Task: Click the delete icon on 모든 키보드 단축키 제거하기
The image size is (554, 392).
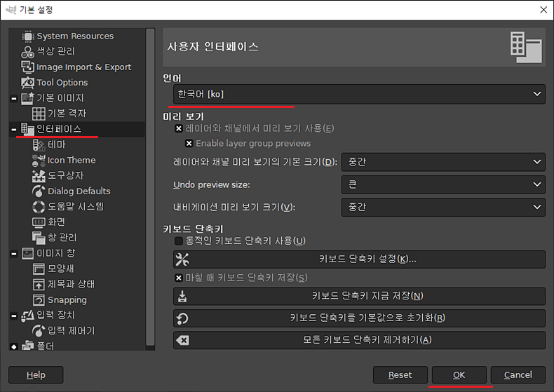Action: 182,340
